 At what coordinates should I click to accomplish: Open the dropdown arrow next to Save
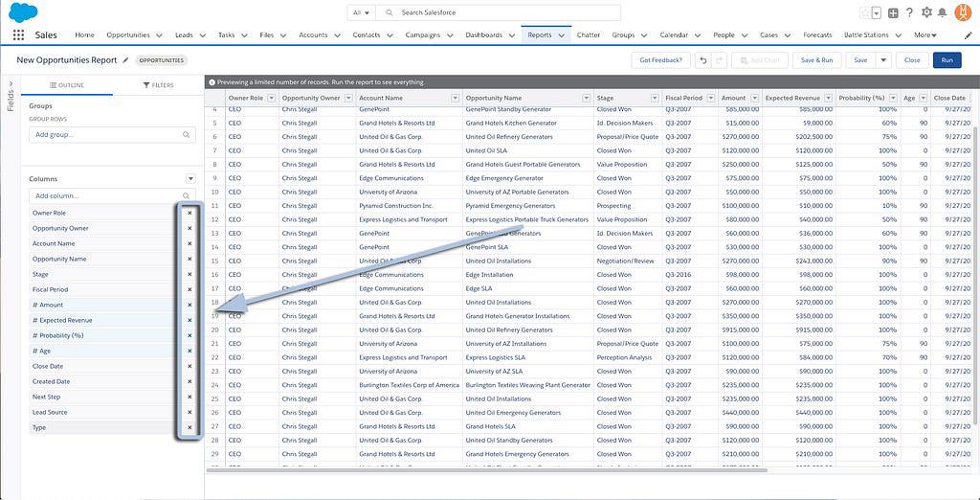(883, 60)
